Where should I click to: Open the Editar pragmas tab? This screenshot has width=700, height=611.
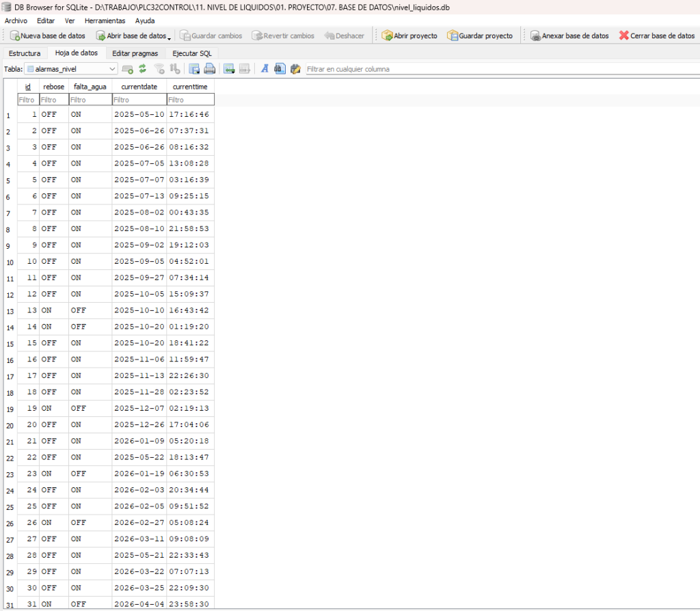click(x=135, y=53)
